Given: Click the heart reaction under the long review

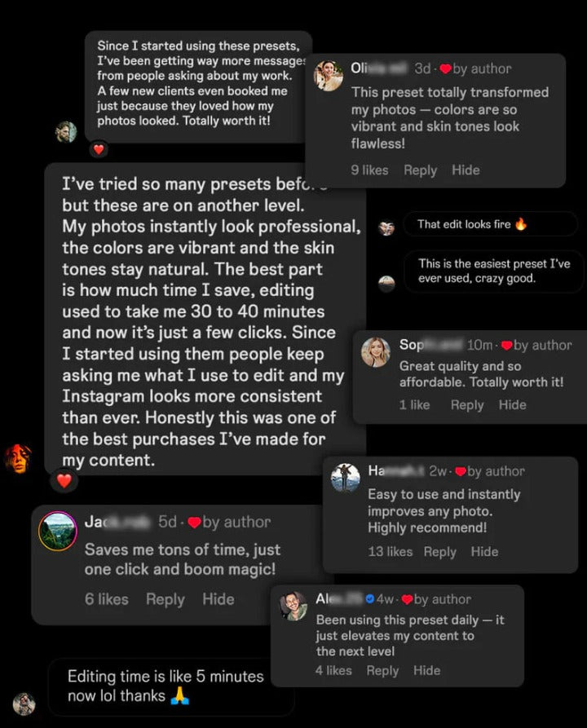Looking at the screenshot, I should point(64,481).
